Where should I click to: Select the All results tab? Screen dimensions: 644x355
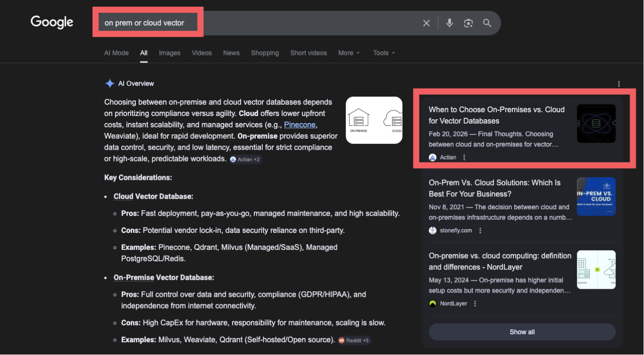[x=144, y=53]
